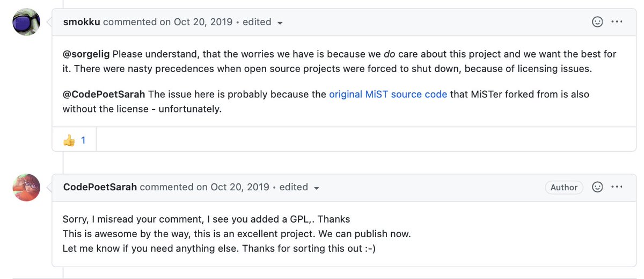Add emoji reaction to smokku's comment
This screenshot has width=644, height=279.
point(597,22)
